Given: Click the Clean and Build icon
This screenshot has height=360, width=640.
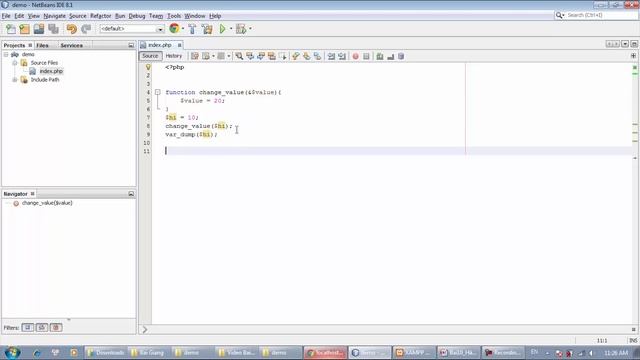Looking at the screenshot, I should click(x=207, y=29).
